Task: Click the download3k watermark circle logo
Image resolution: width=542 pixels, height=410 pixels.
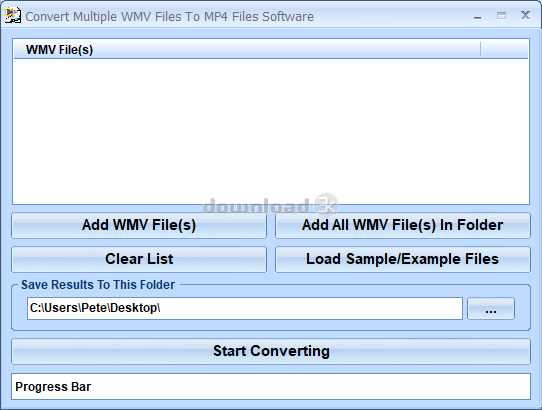Action: pos(326,205)
